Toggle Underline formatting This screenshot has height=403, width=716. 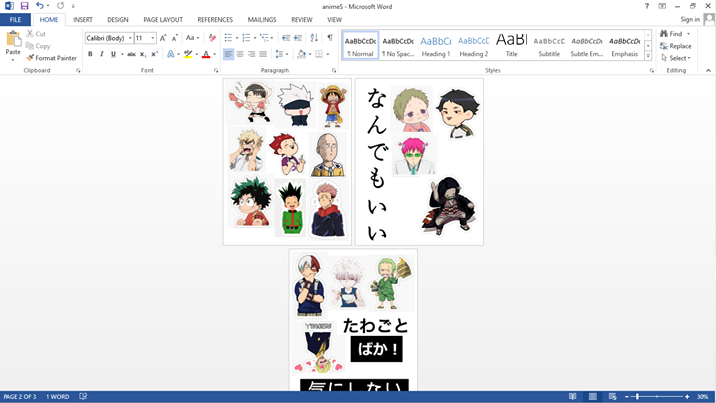coord(113,54)
